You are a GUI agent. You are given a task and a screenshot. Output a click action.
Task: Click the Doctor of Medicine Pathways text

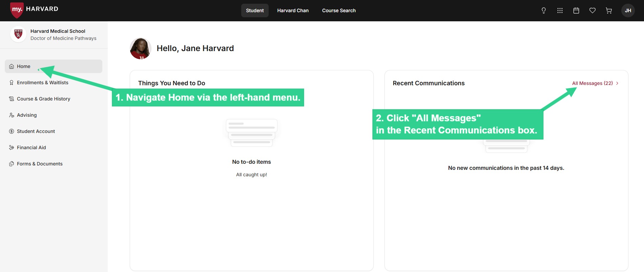click(63, 38)
